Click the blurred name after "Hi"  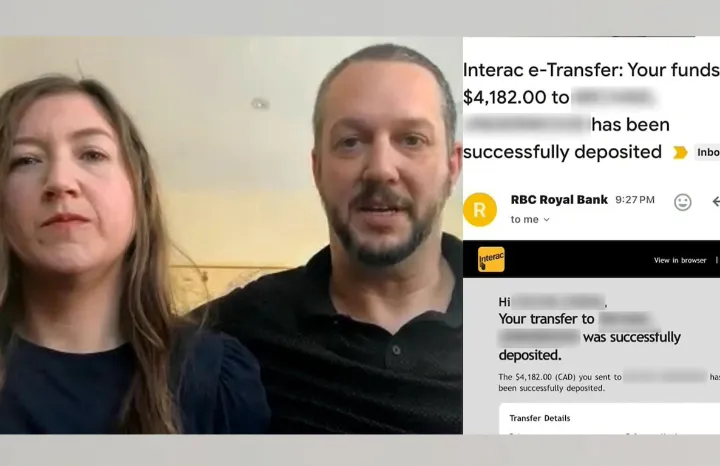559,302
